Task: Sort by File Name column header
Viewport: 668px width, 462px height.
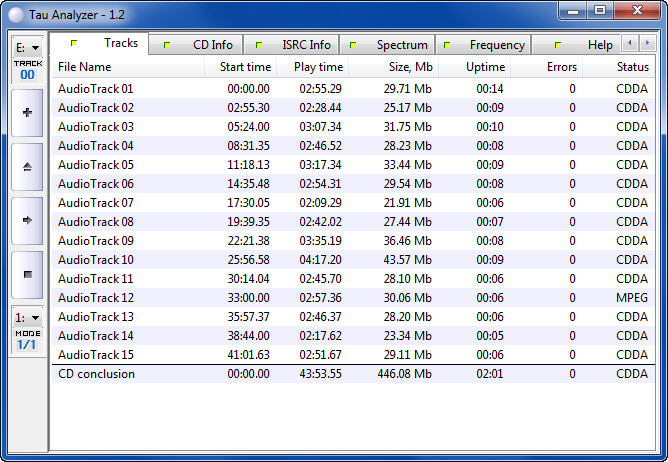Action: 85,67
